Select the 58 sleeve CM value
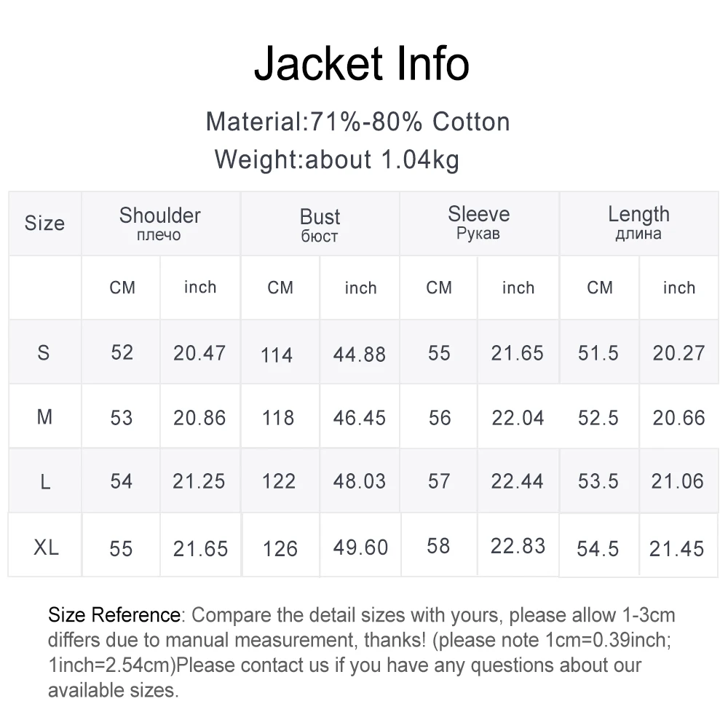 pos(438,546)
